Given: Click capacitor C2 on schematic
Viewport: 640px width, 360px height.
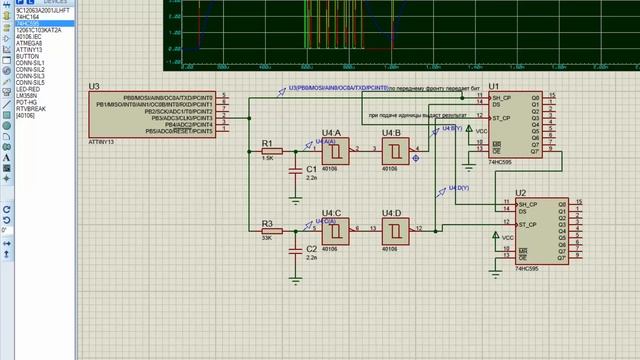Looking at the screenshot, I should [295, 251].
